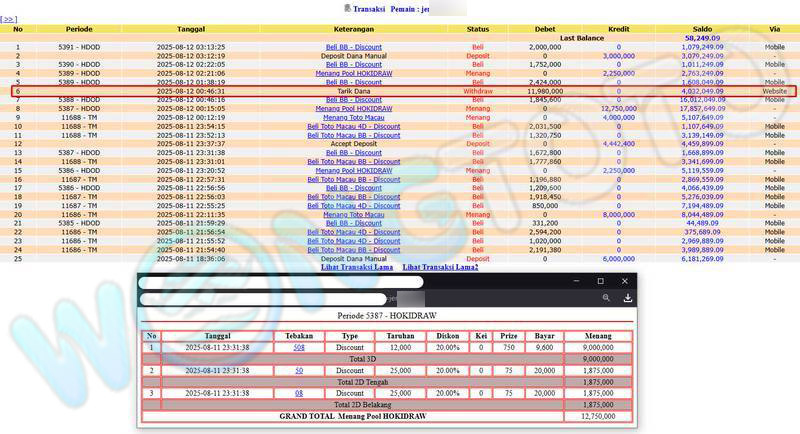Open Beli BB - Discount link in row 1
The height and width of the screenshot is (434, 800).
point(353,47)
